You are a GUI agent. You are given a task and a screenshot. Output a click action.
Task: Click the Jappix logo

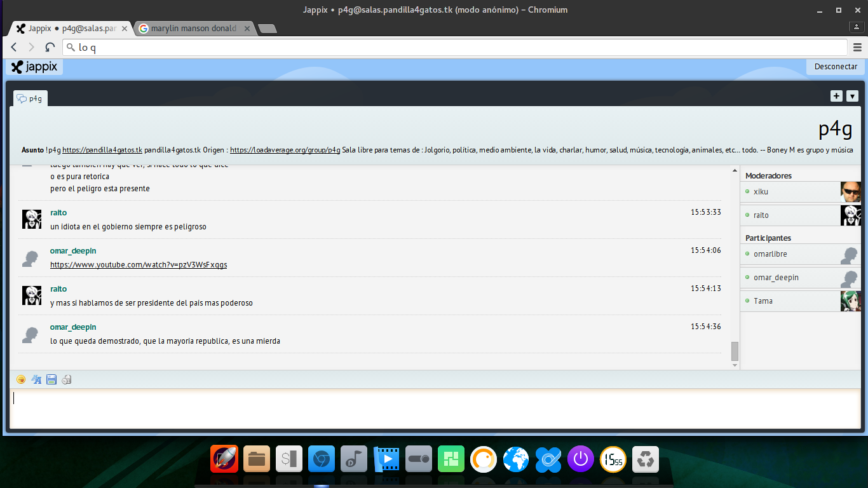34,67
